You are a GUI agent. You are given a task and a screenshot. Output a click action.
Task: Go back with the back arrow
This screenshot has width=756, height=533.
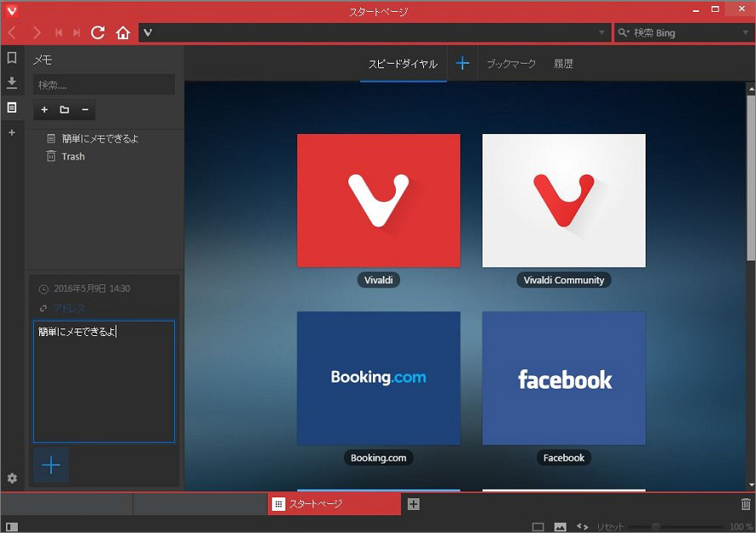click(x=12, y=33)
